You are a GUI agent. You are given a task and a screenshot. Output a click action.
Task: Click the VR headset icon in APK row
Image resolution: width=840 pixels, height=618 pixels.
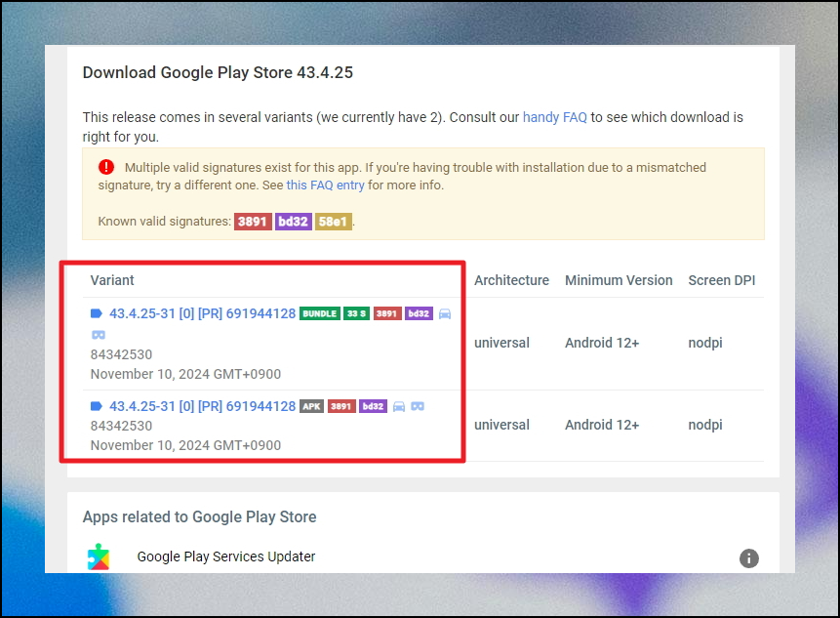click(418, 406)
